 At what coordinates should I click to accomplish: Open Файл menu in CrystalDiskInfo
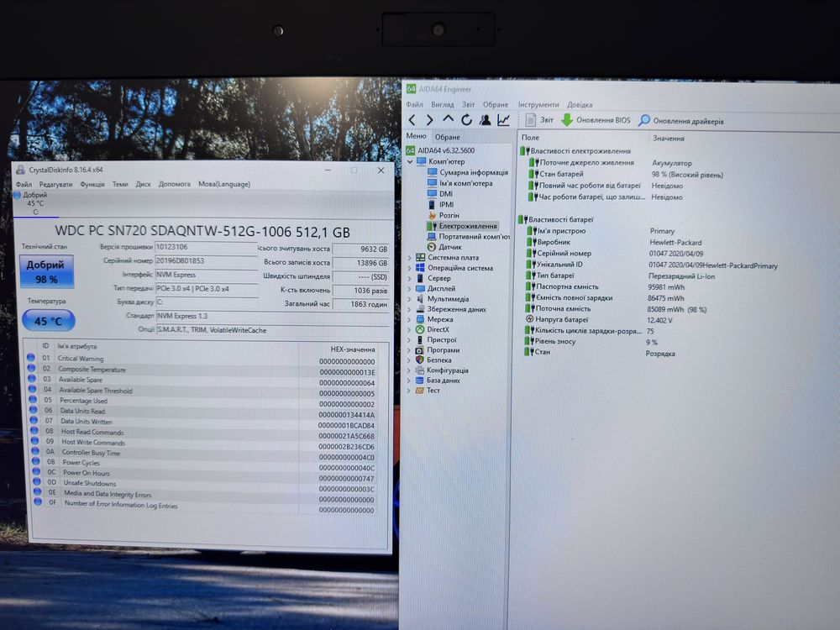24,184
